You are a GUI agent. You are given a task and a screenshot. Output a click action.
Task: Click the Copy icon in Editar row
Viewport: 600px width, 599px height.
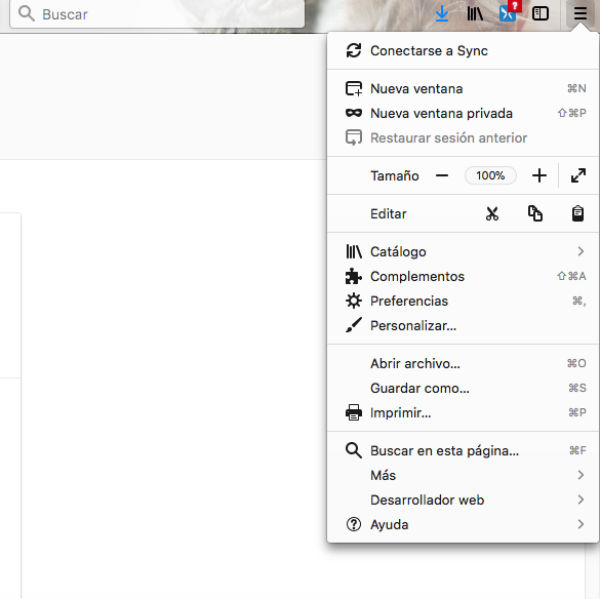click(x=535, y=214)
